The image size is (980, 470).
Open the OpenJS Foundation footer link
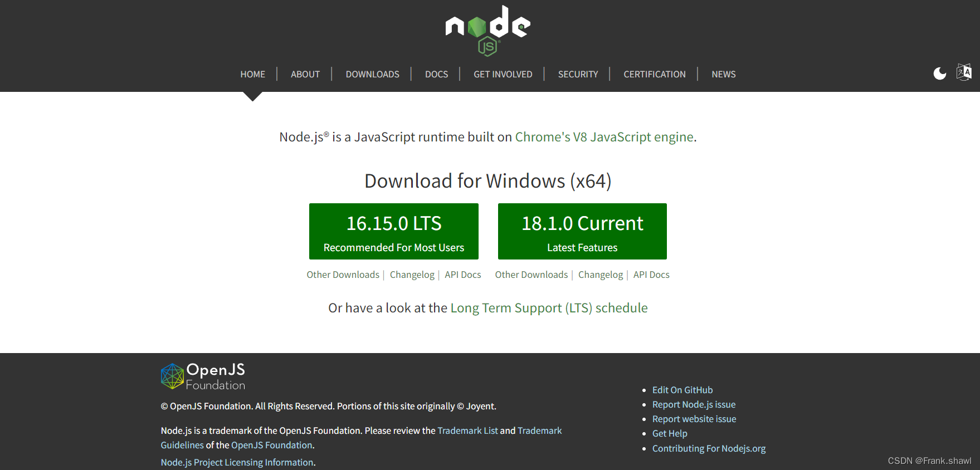point(271,445)
